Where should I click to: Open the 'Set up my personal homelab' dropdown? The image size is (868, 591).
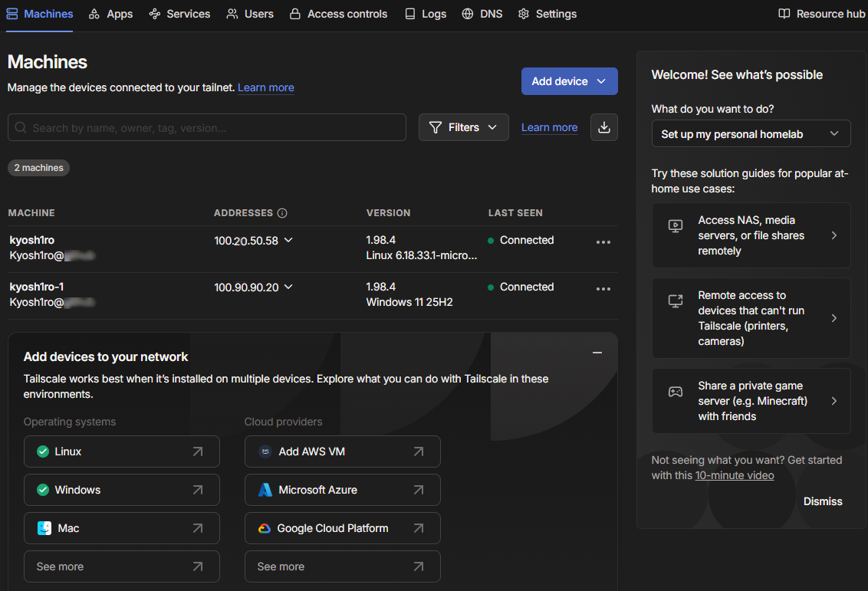[751, 134]
